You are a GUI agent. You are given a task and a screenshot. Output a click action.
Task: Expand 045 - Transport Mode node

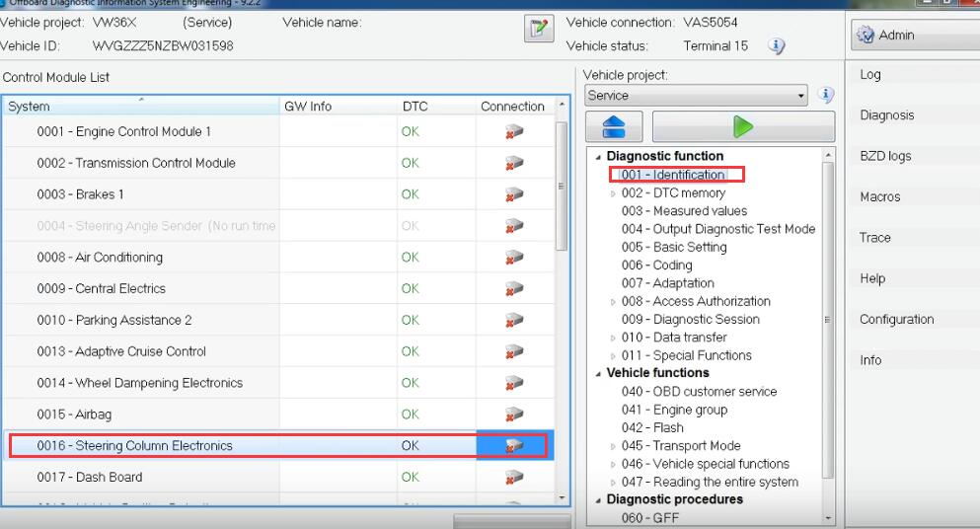(613, 446)
